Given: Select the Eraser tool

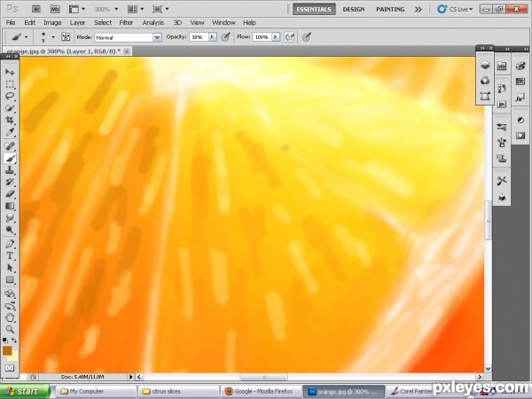Looking at the screenshot, I should click(x=10, y=194).
